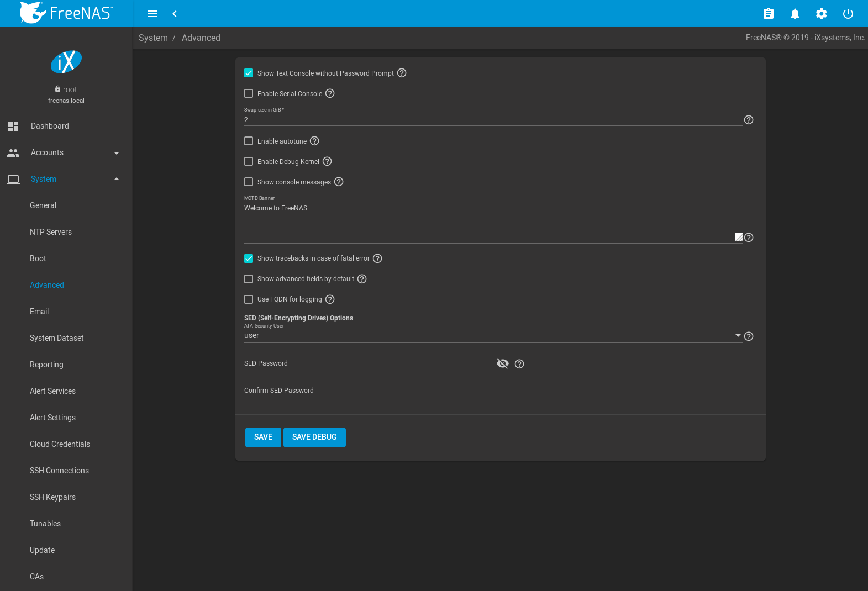Open the settings gear icon
868x591 pixels.
[x=821, y=14]
